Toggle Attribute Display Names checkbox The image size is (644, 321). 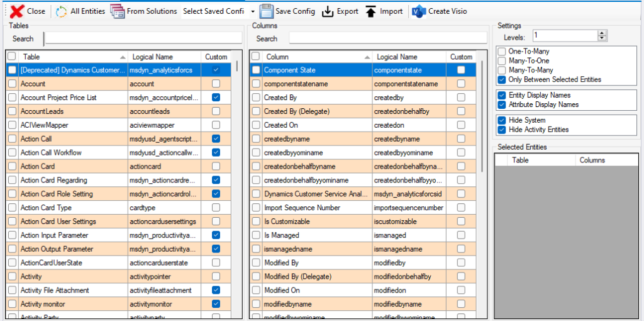502,104
